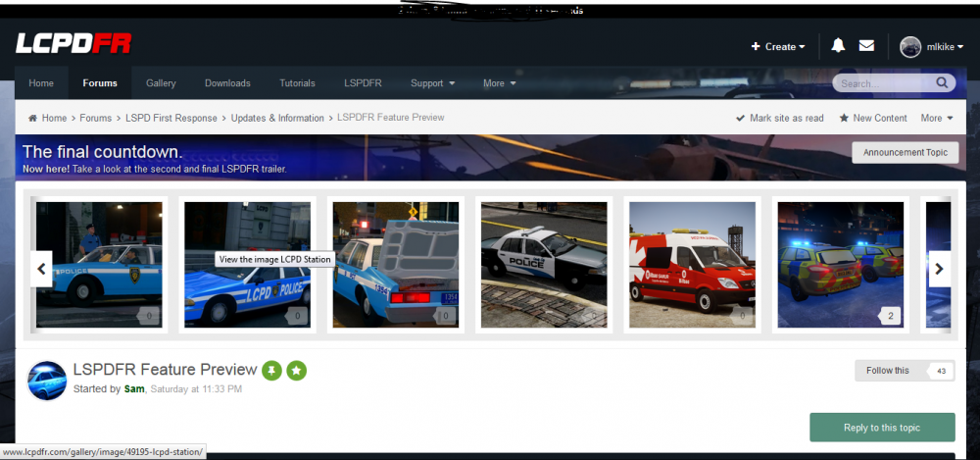This screenshot has height=460, width=980.
Task: Click Mark site as read
Action: 780,118
